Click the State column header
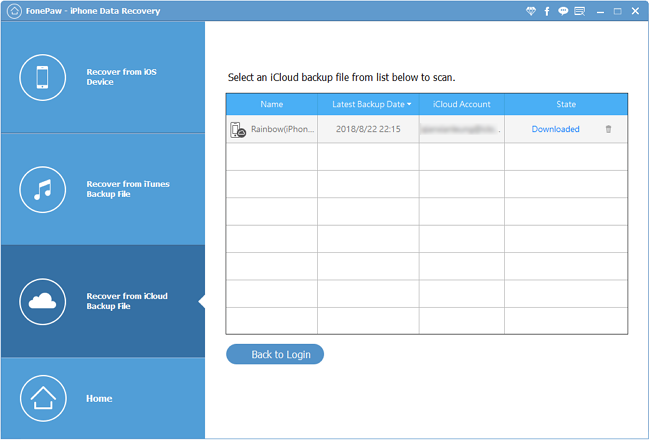Image resolution: width=650 pixels, height=441 pixels. [x=566, y=104]
